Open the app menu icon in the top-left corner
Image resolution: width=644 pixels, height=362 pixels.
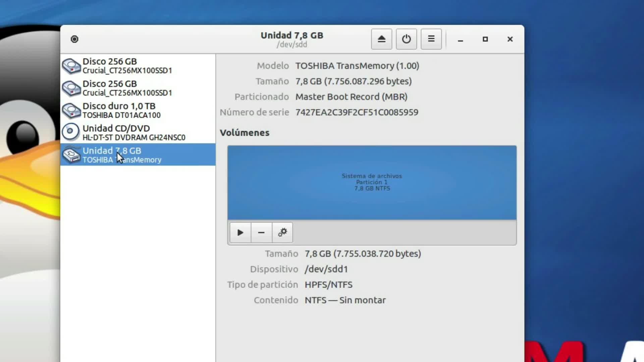(74, 39)
